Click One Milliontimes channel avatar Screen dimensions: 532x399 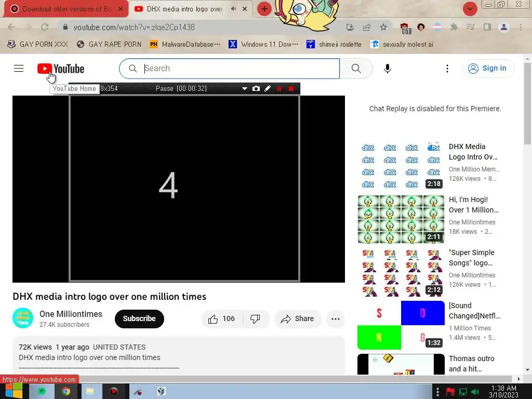pyautogui.click(x=23, y=318)
